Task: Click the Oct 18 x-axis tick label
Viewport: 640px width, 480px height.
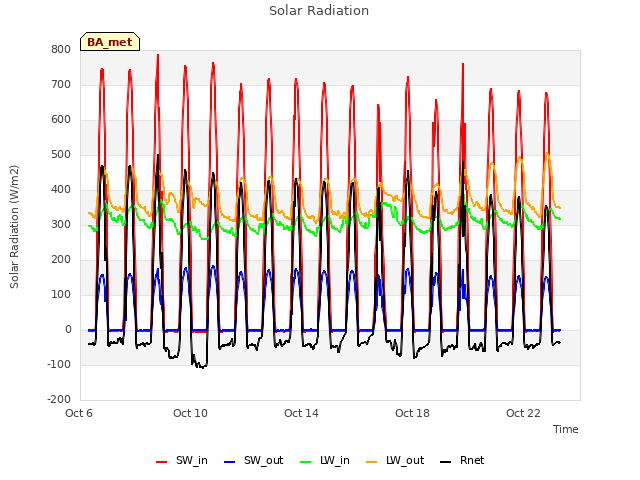Action: tap(412, 413)
